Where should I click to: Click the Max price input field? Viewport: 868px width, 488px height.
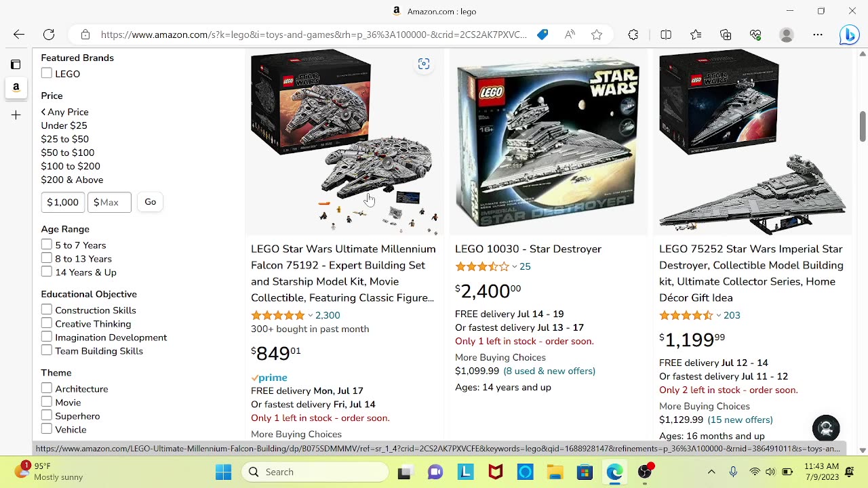point(109,202)
